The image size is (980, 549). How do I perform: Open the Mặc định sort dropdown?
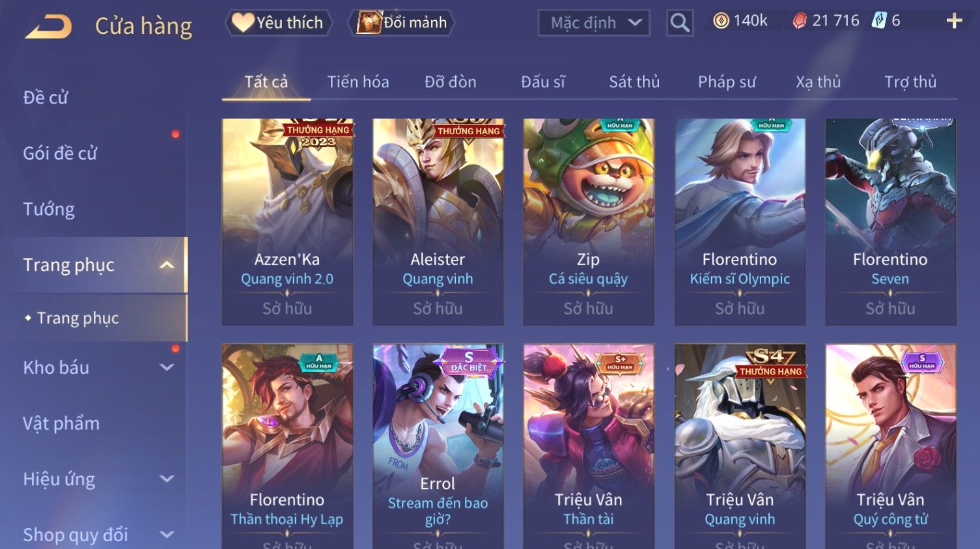pos(594,23)
